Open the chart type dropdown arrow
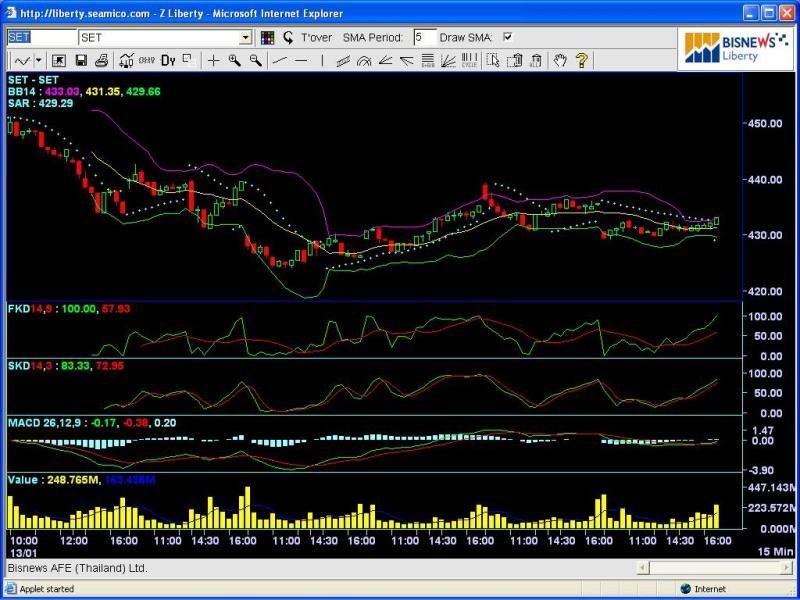800x600 pixels. (x=38, y=61)
